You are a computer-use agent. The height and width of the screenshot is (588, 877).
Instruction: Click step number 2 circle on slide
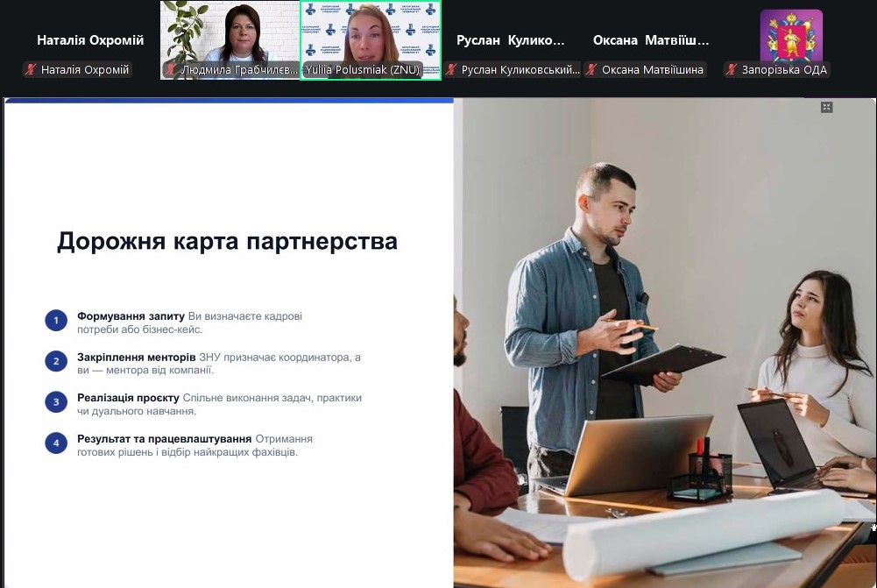(56, 361)
